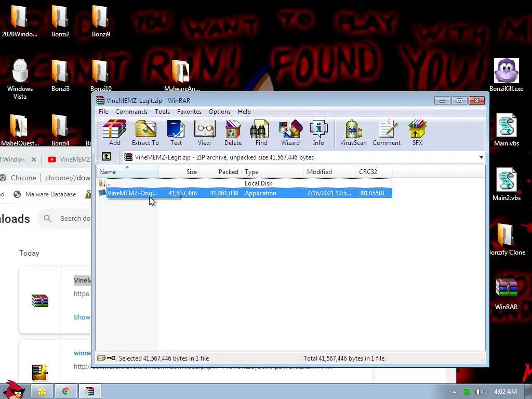Click the 4:02 AM taskbar clock
532x399 pixels.
click(x=506, y=392)
